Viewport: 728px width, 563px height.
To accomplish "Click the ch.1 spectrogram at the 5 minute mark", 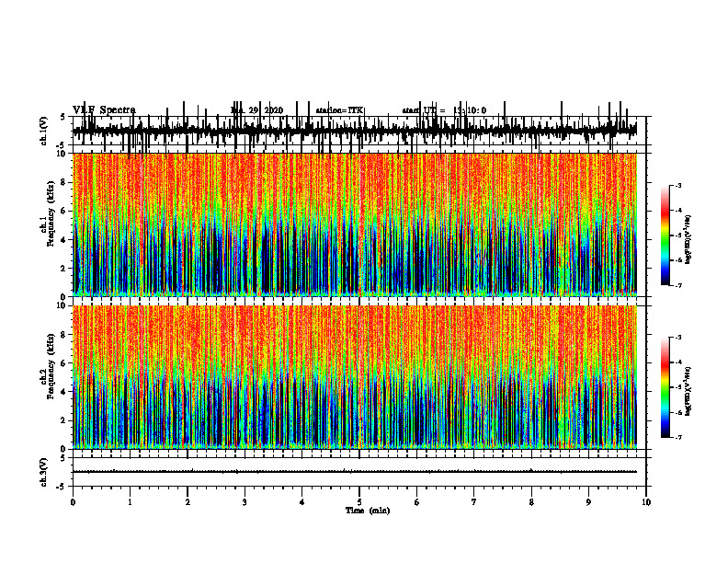I will click(359, 224).
